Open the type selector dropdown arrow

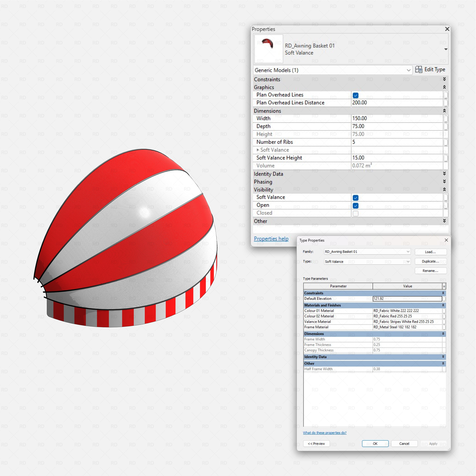[446, 49]
